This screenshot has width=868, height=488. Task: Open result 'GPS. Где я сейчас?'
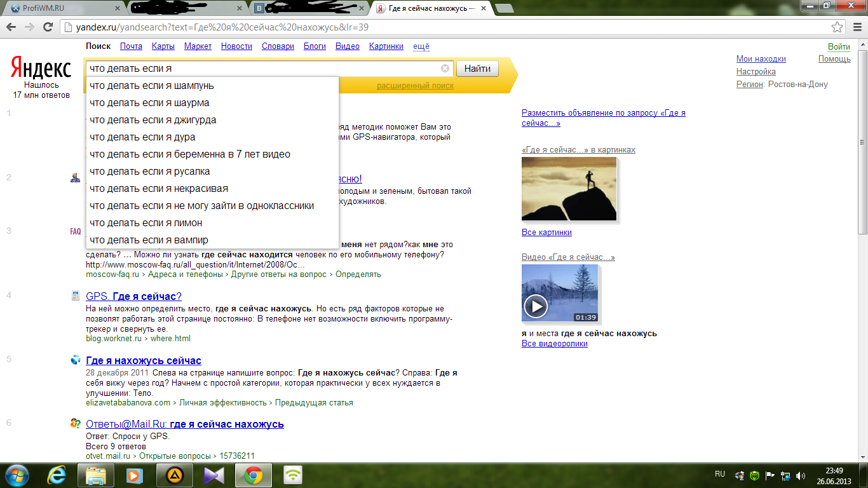pos(134,296)
